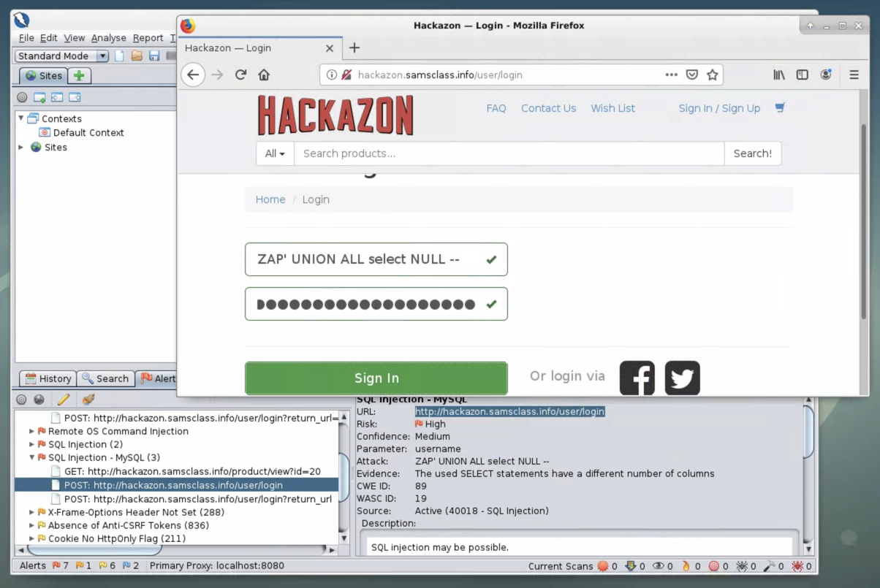Log in via the Twitter icon
This screenshot has width=880, height=588.
(x=683, y=378)
